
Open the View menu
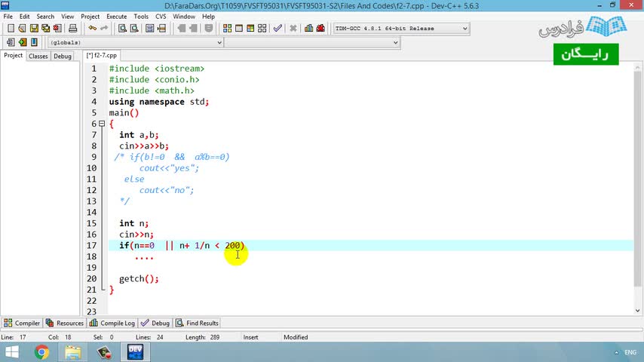[67, 17]
